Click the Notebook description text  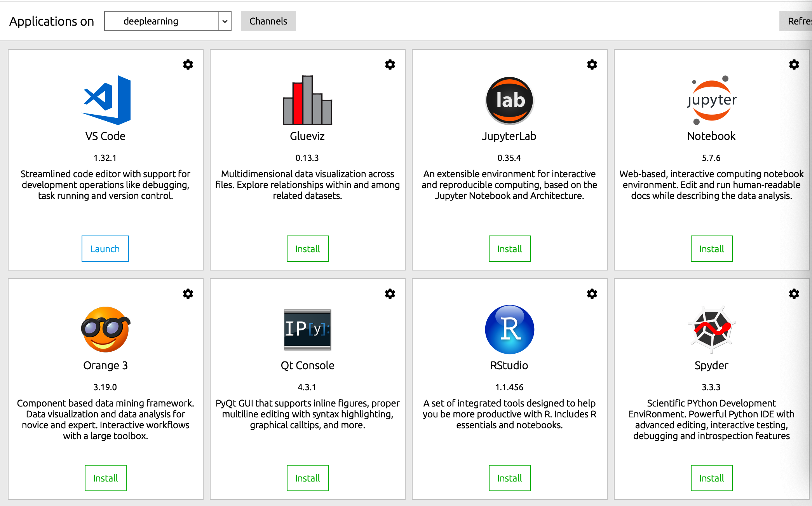pos(711,185)
